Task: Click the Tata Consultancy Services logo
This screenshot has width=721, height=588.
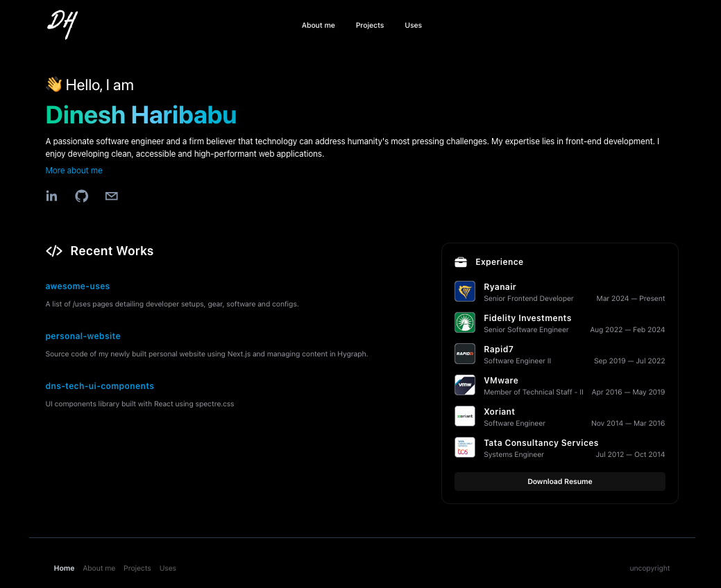Action: pos(464,447)
